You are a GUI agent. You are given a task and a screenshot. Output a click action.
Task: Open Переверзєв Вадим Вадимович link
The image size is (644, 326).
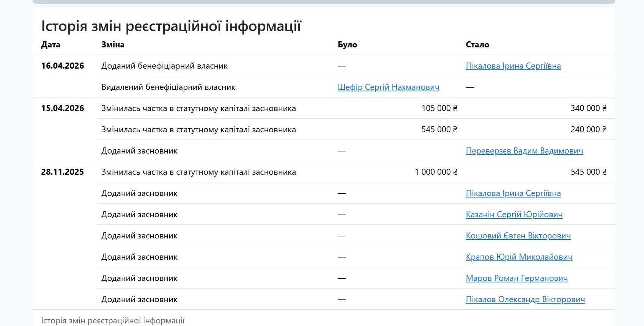pyautogui.click(x=524, y=151)
